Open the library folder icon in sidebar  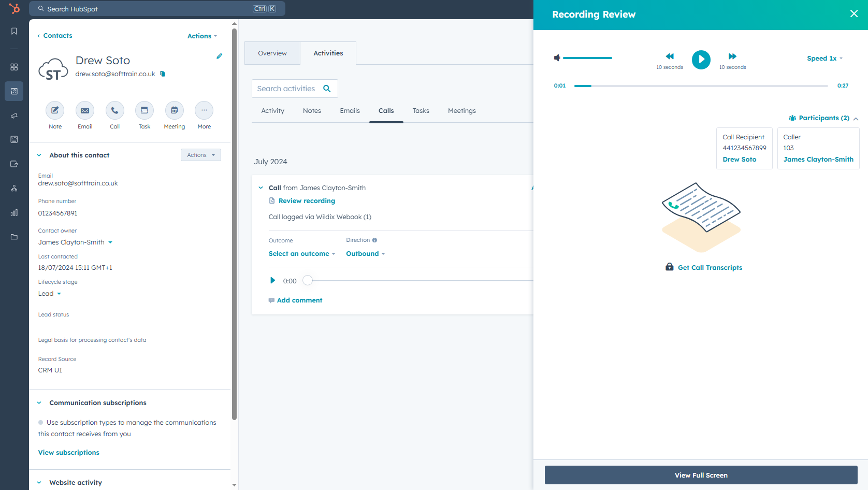point(14,237)
